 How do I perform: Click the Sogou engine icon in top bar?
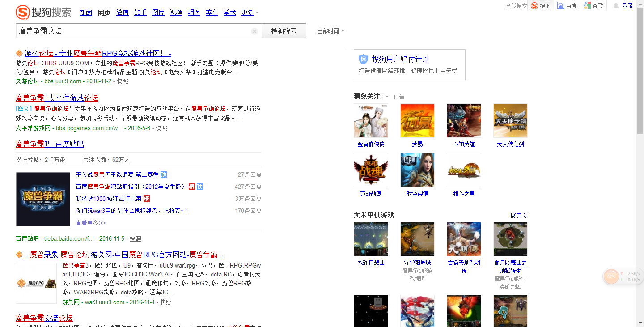534,6
